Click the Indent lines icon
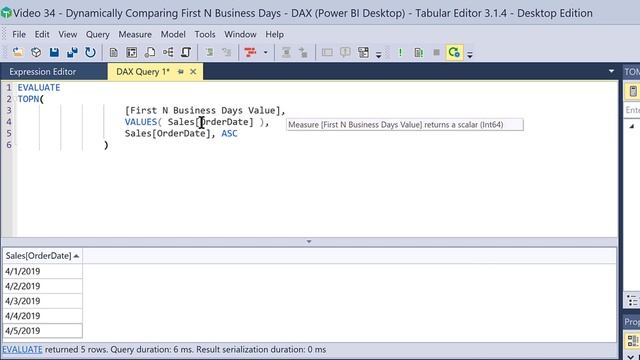The height and width of the screenshot is (360, 640). click(209, 52)
